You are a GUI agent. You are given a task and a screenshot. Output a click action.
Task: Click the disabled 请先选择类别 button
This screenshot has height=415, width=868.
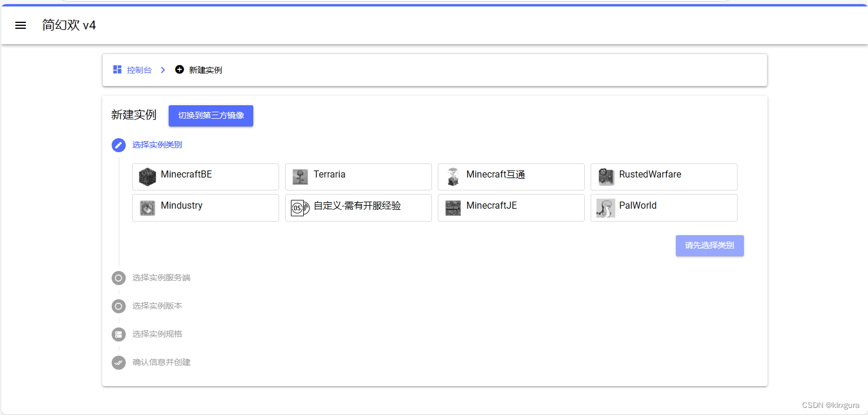click(x=709, y=246)
